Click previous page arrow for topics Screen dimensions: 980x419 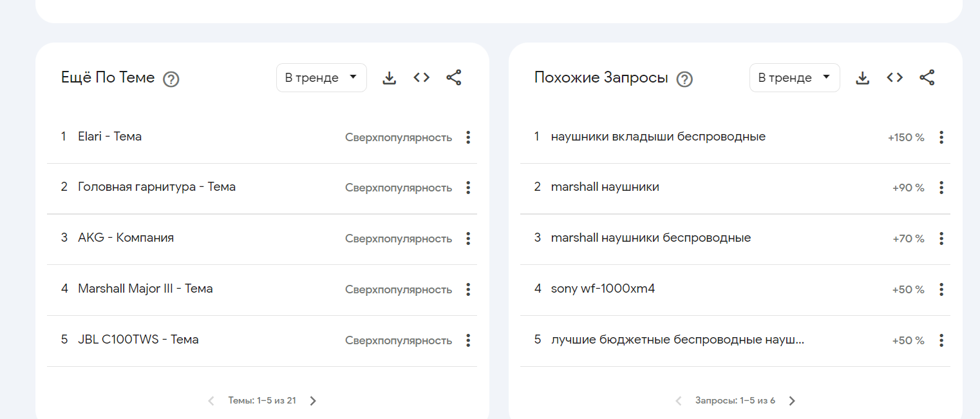211,401
